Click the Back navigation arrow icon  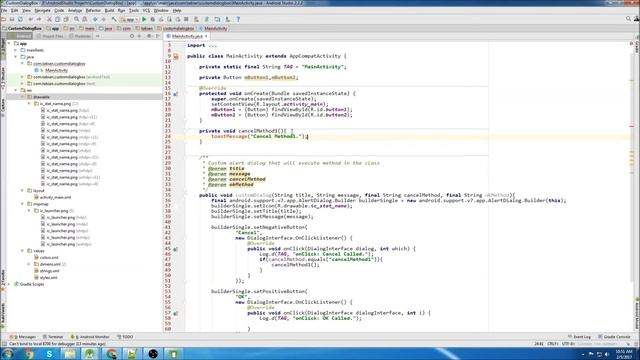pyautogui.click(x=95, y=19)
